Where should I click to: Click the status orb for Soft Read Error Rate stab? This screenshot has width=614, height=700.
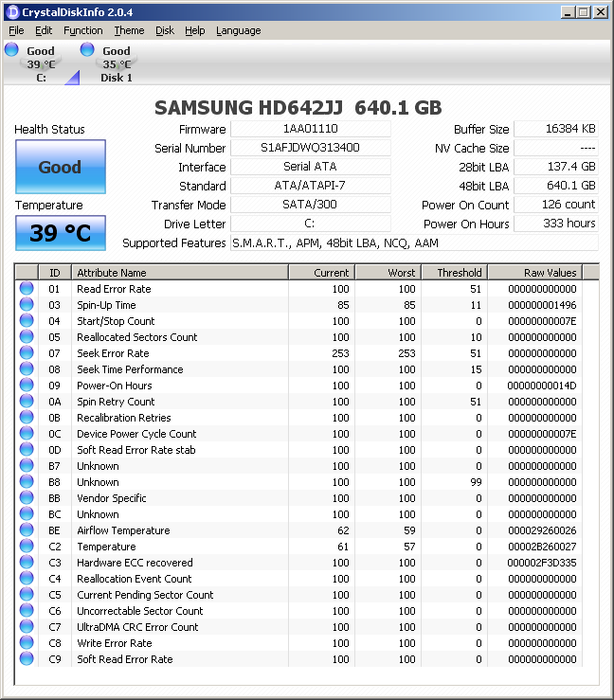27,449
